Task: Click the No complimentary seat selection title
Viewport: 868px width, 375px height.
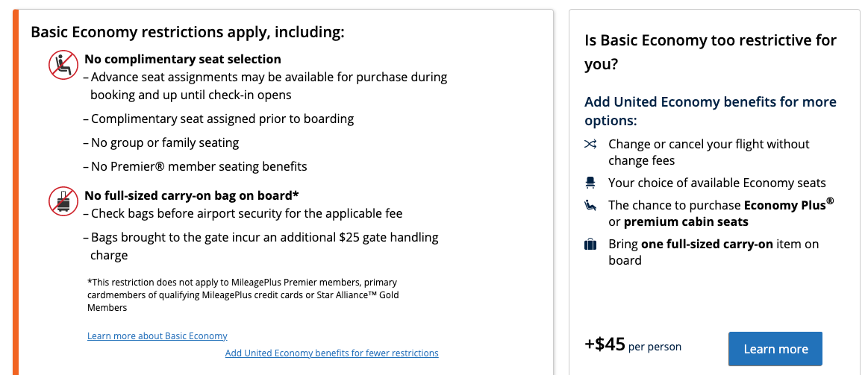Action: (183, 60)
